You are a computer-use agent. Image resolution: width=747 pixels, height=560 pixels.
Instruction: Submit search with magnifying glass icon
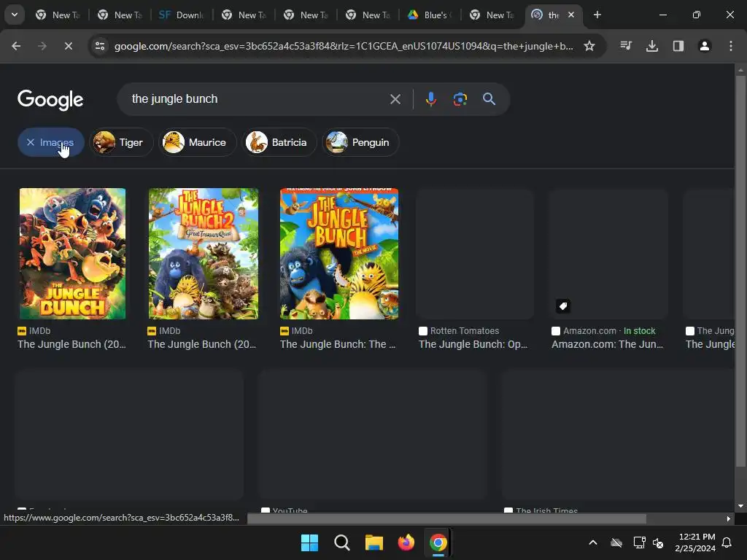tap(489, 99)
